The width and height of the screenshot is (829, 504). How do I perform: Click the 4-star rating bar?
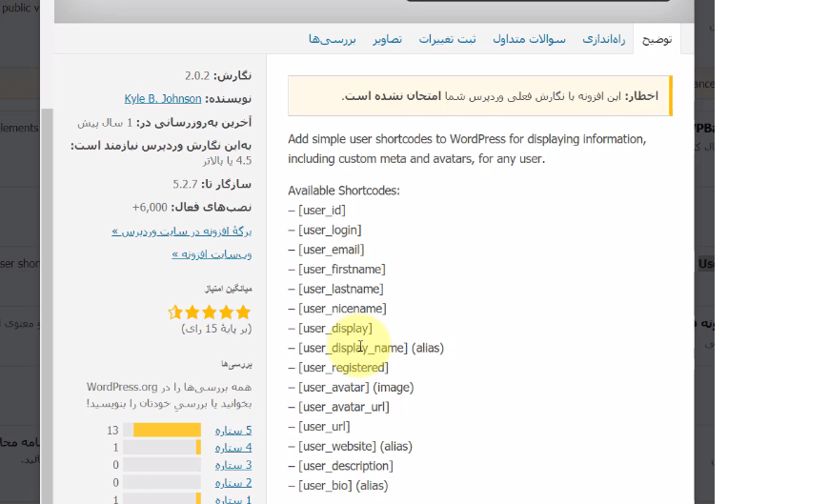coord(162,448)
